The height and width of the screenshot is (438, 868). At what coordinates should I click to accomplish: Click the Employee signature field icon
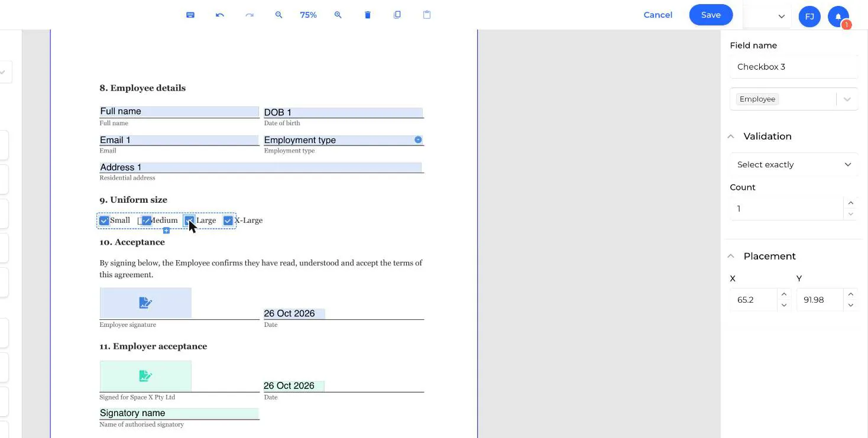145,303
